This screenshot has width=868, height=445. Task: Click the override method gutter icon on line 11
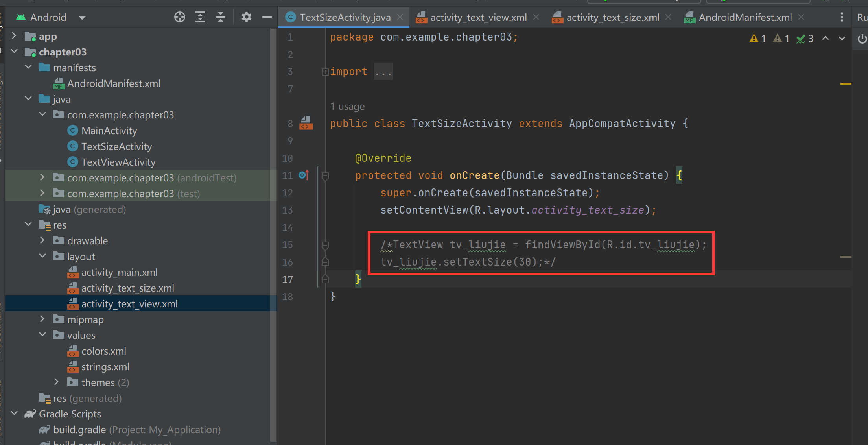pyautogui.click(x=304, y=175)
